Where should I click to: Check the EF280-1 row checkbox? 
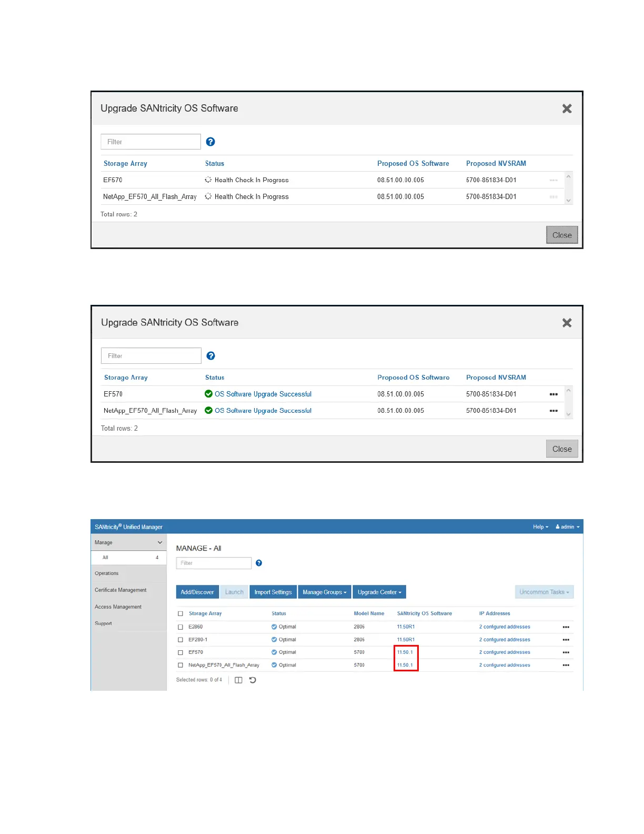(x=180, y=640)
